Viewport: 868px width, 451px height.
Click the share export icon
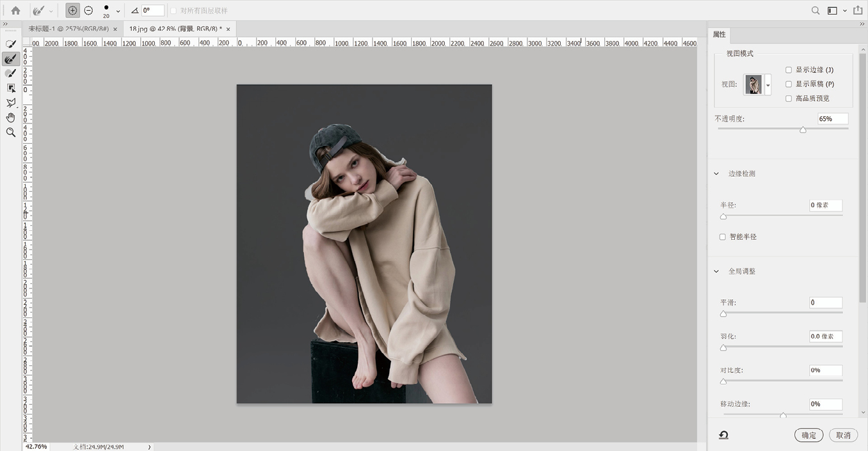[858, 10]
